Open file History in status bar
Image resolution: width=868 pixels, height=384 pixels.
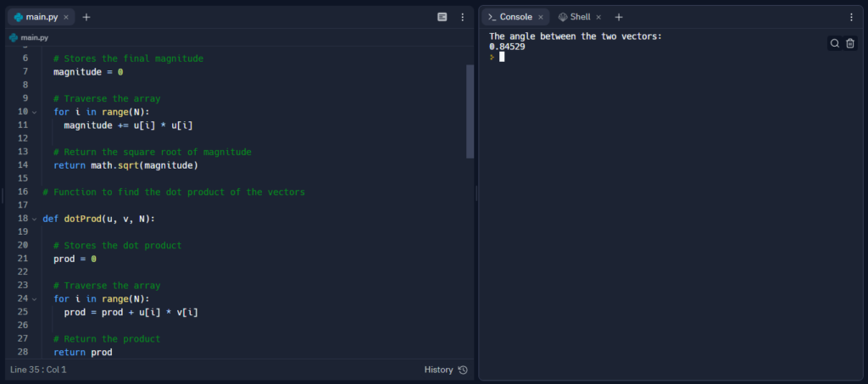tap(446, 370)
